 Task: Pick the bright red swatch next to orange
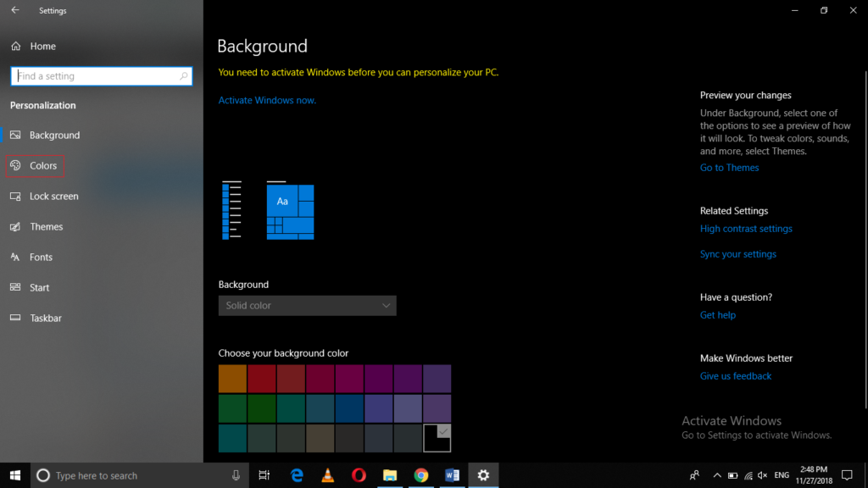[x=262, y=379]
